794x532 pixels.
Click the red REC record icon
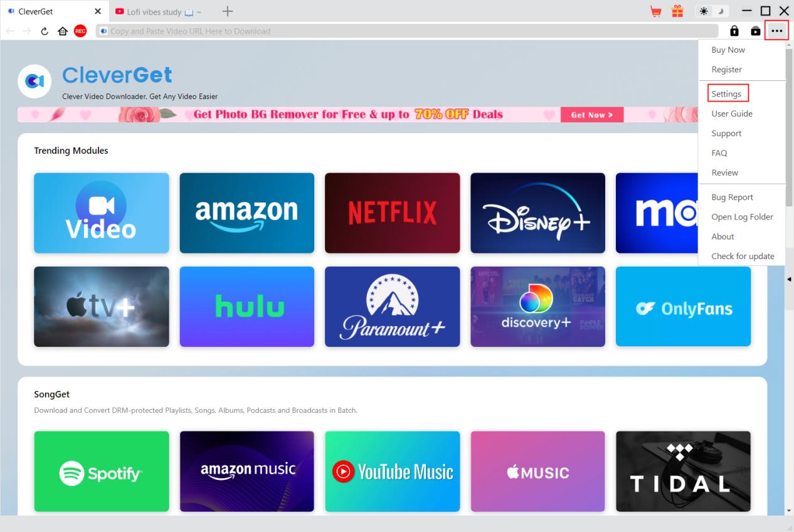80,31
